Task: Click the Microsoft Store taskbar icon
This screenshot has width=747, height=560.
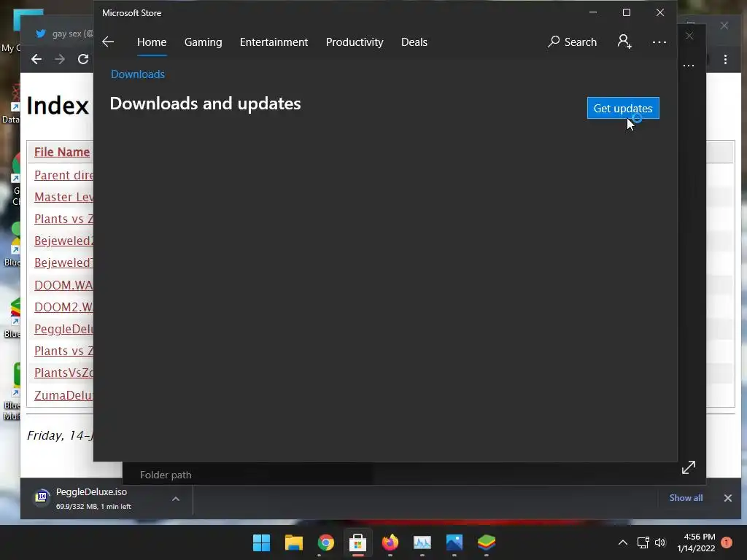Action: pyautogui.click(x=357, y=542)
